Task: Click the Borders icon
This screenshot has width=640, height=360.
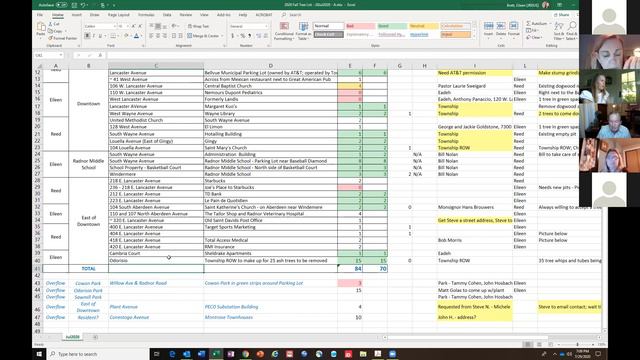Action: [113, 36]
